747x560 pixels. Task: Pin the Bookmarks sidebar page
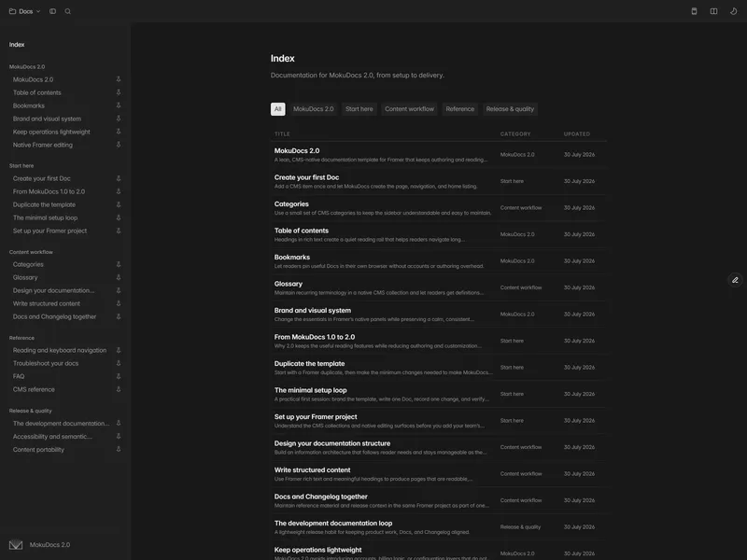tap(119, 105)
